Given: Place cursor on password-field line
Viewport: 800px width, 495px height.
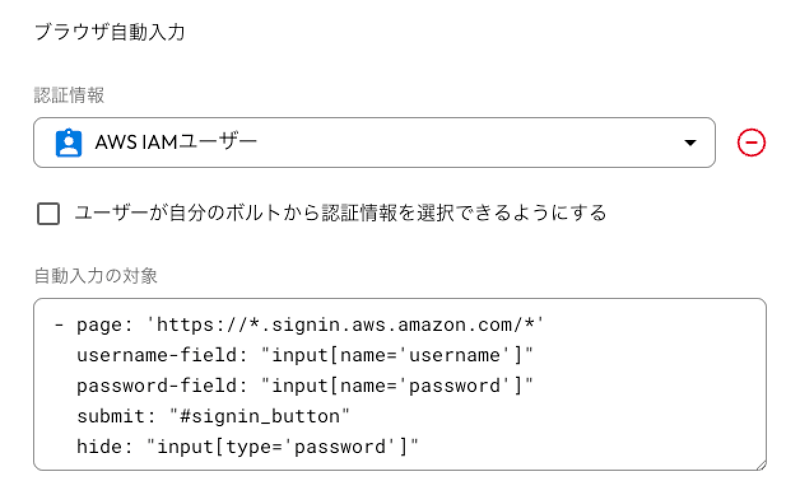Looking at the screenshot, I should pyautogui.click(x=305, y=386).
